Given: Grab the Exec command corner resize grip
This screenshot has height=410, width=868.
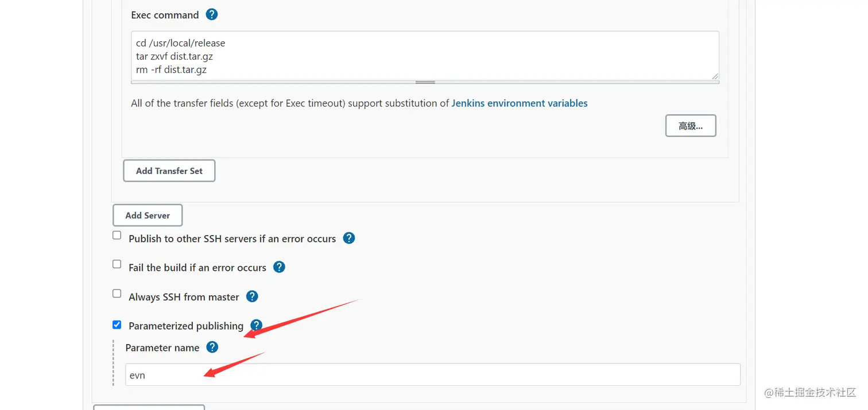Looking at the screenshot, I should 715,76.
